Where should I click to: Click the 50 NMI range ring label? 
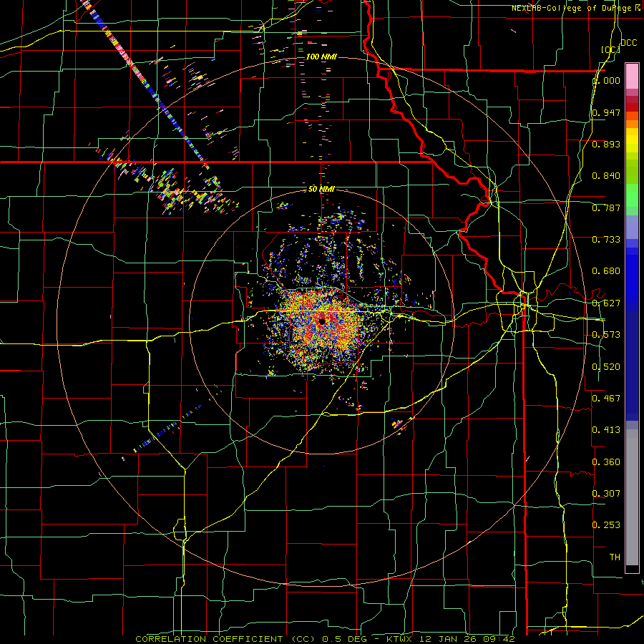321,190
